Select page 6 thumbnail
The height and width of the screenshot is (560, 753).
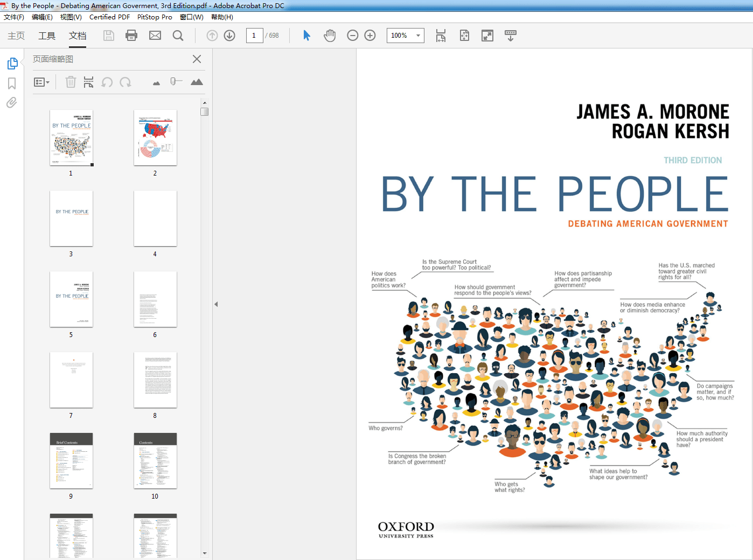(155, 299)
